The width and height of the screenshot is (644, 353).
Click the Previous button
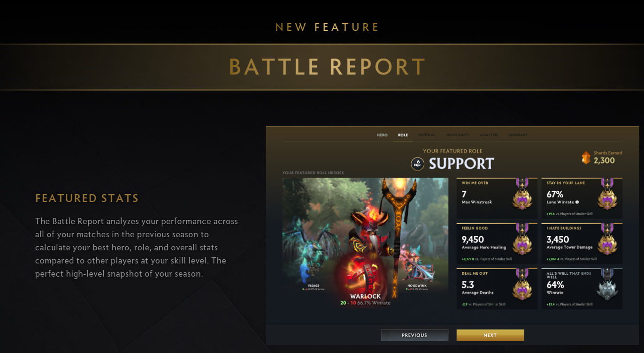click(414, 335)
